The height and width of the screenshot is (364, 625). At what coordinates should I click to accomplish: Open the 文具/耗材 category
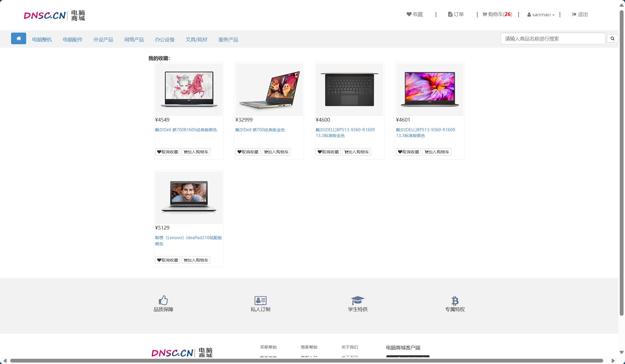tap(196, 40)
